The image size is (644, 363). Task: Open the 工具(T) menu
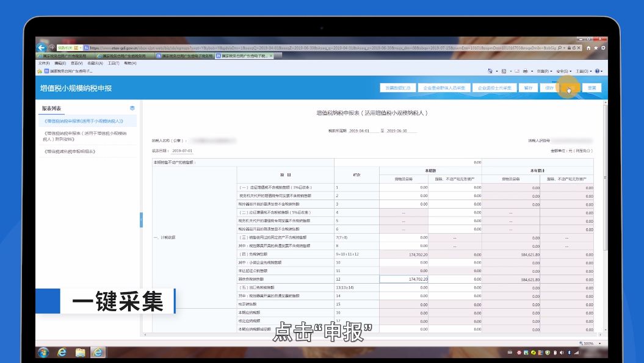[x=114, y=63]
